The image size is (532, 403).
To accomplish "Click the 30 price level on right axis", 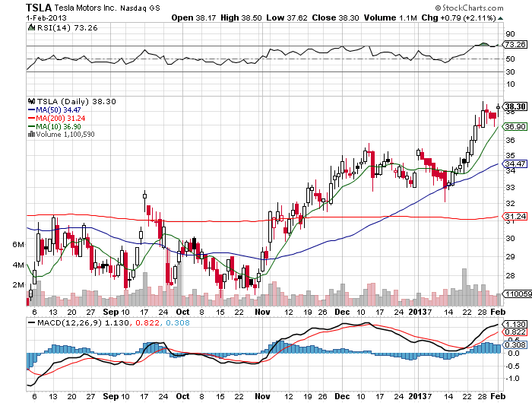I will point(510,238).
